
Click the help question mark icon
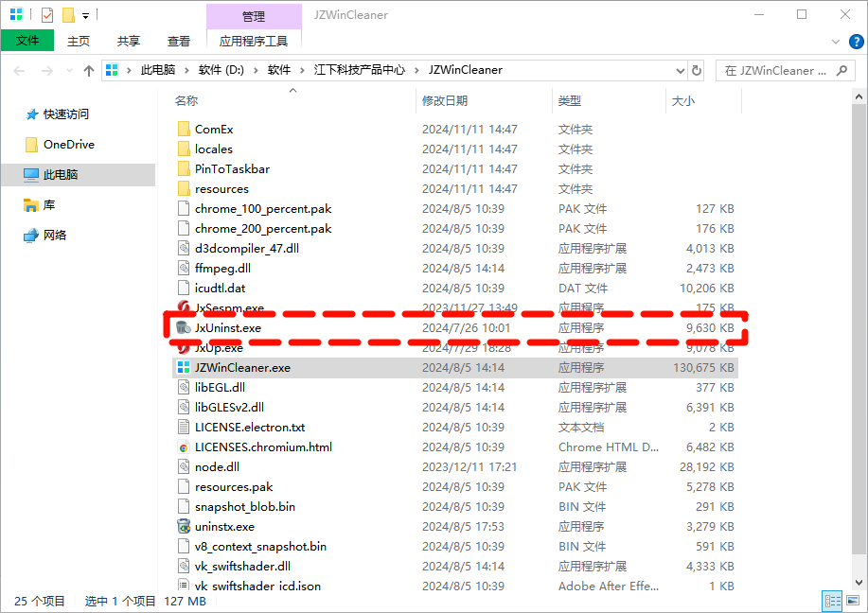click(x=856, y=42)
